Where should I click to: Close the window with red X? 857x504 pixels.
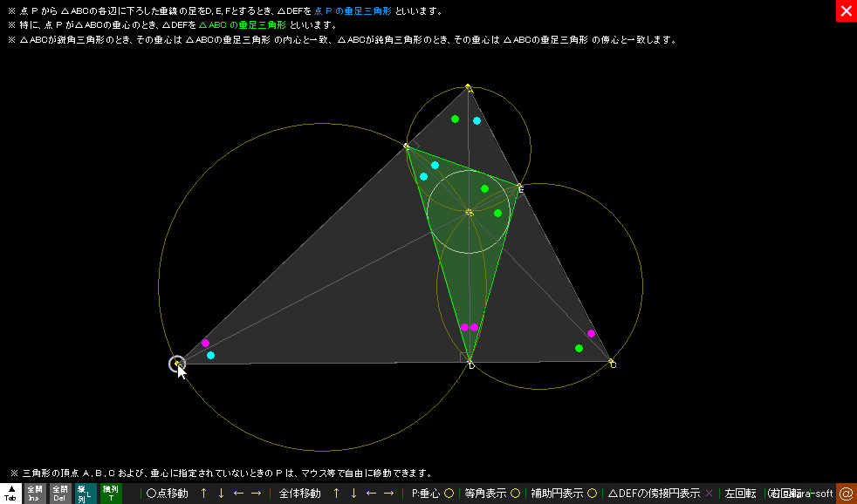[x=846, y=10]
